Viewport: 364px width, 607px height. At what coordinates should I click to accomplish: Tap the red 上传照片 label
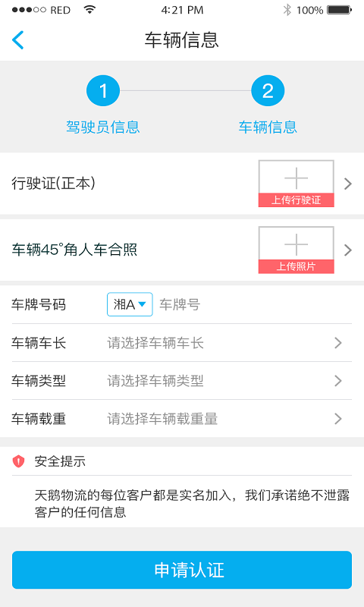point(296,266)
